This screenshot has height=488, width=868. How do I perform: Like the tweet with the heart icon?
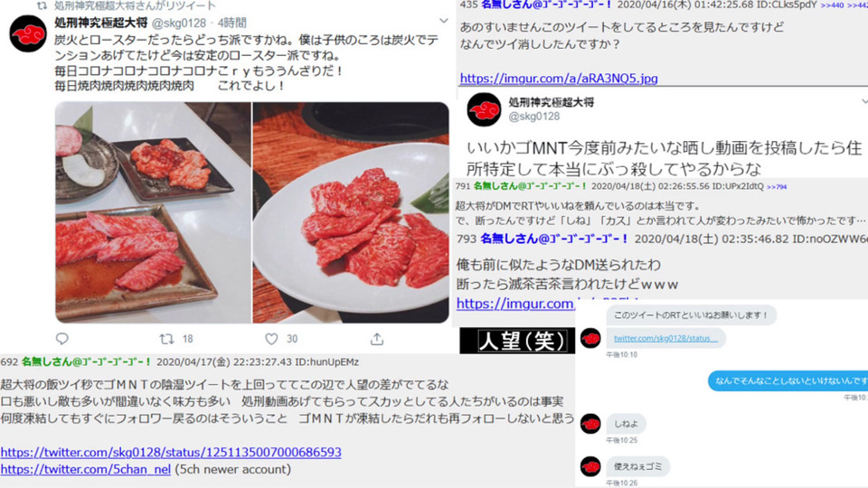pyautogui.click(x=271, y=339)
